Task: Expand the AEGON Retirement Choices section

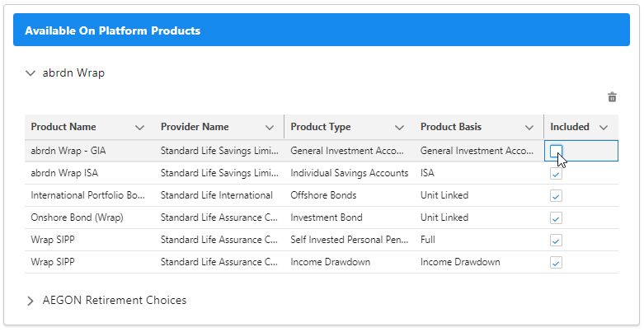Action: (31, 301)
